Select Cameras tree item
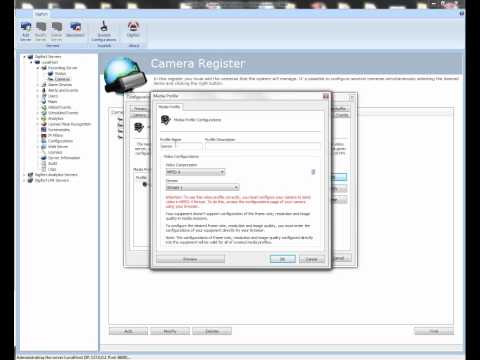 [x=62, y=79]
